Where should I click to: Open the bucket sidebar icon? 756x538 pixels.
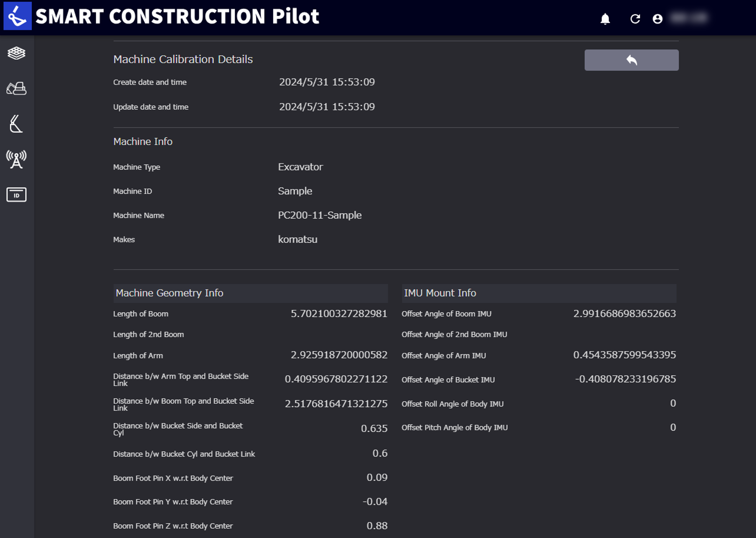point(16,124)
